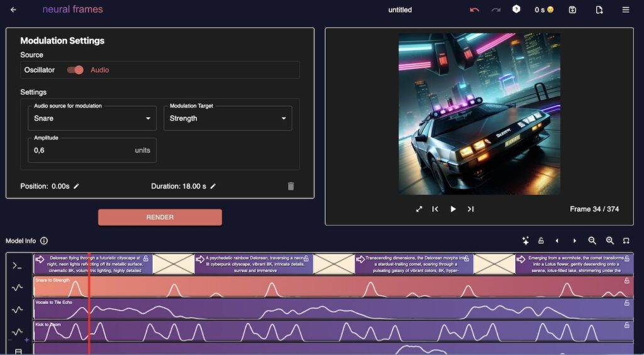
Task: Toggle lock on Snare to Strength track
Action: click(626, 281)
